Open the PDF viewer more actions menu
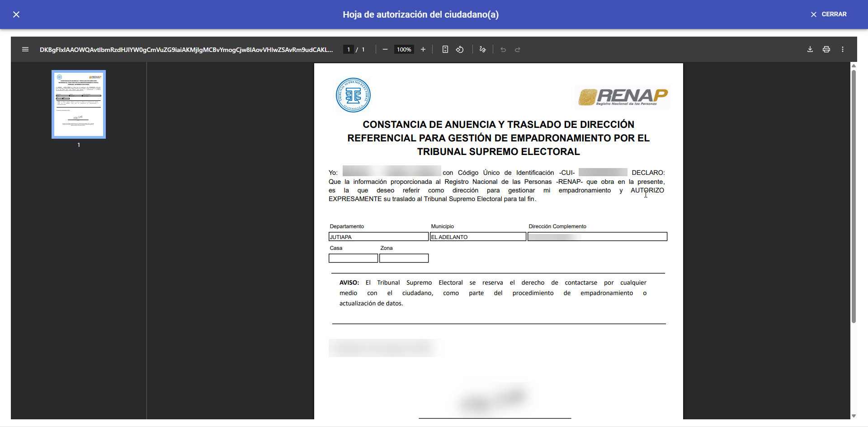This screenshot has height=427, width=868. (x=843, y=49)
